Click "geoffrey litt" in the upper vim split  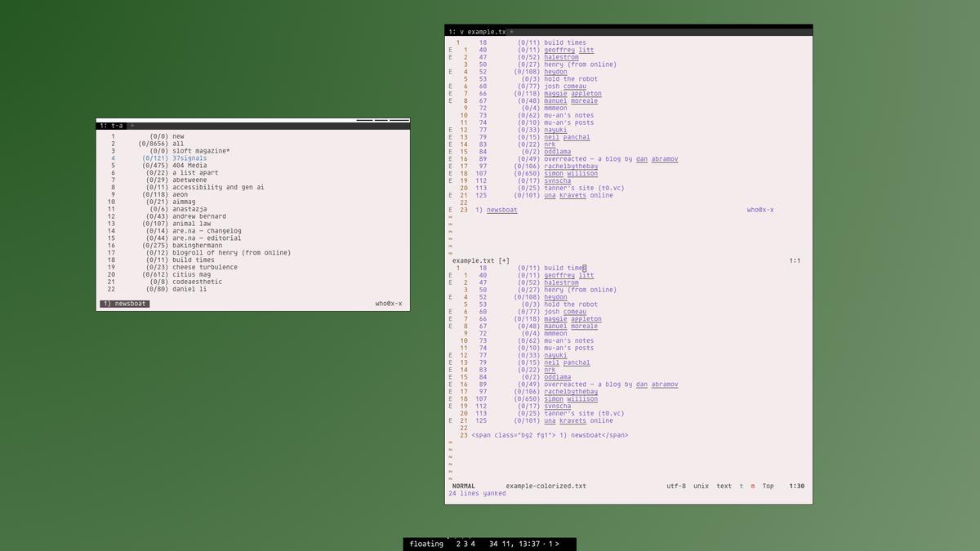pos(569,50)
